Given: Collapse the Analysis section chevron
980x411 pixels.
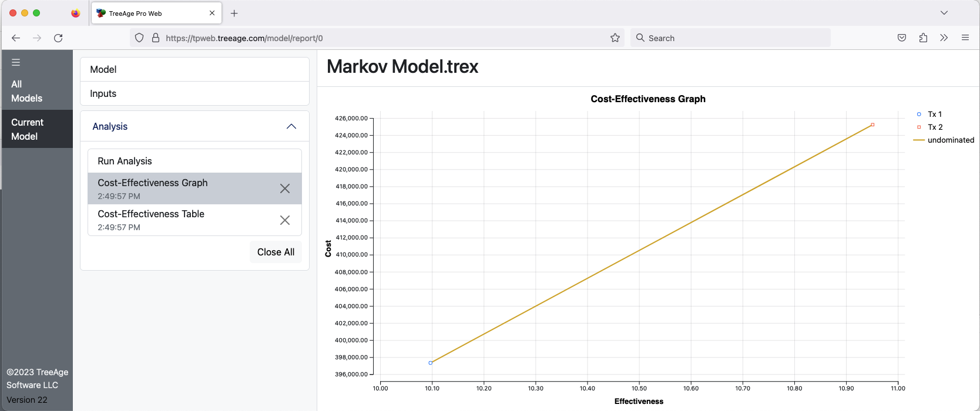Looking at the screenshot, I should click(291, 127).
